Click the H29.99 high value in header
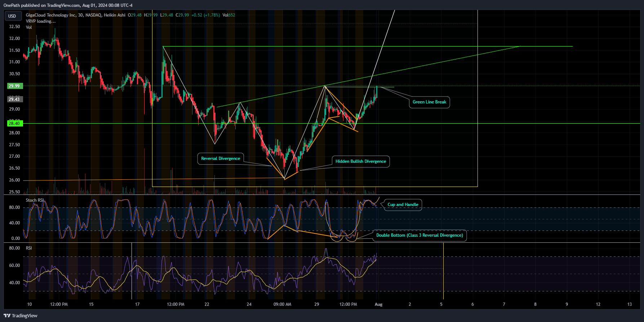644x322 pixels. coord(151,15)
